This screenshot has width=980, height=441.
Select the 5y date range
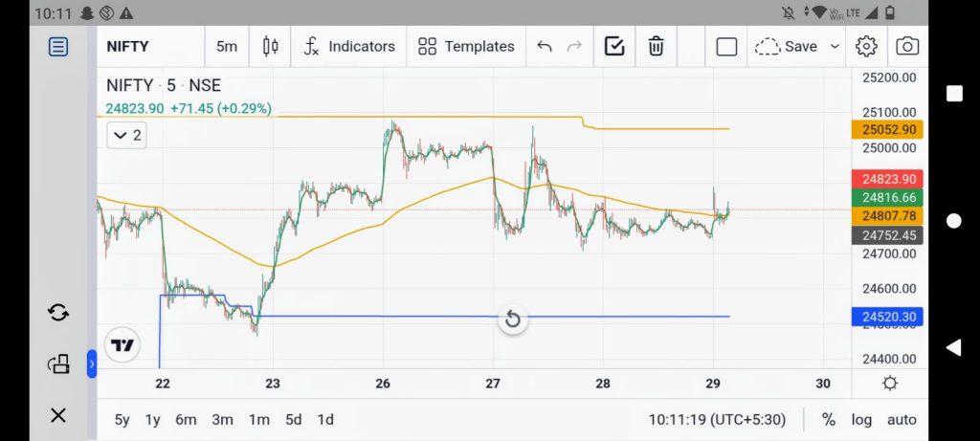[122, 420]
